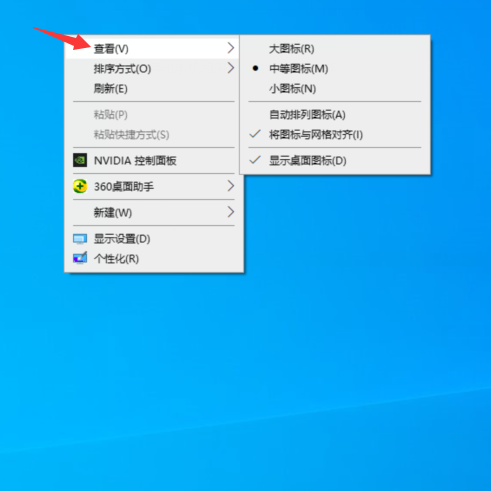The height and width of the screenshot is (491, 491).
Task: Expand the 新建(W) submenu arrow
Action: coord(231,212)
